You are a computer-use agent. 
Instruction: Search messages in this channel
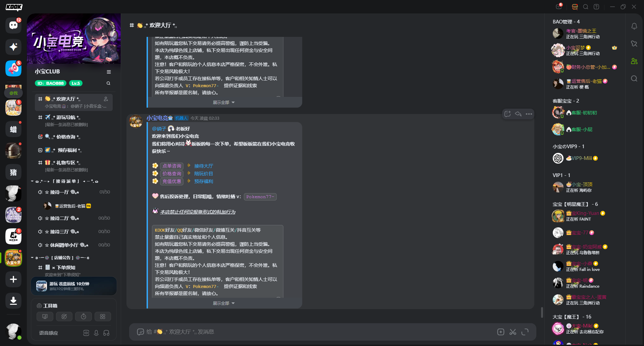(634, 78)
